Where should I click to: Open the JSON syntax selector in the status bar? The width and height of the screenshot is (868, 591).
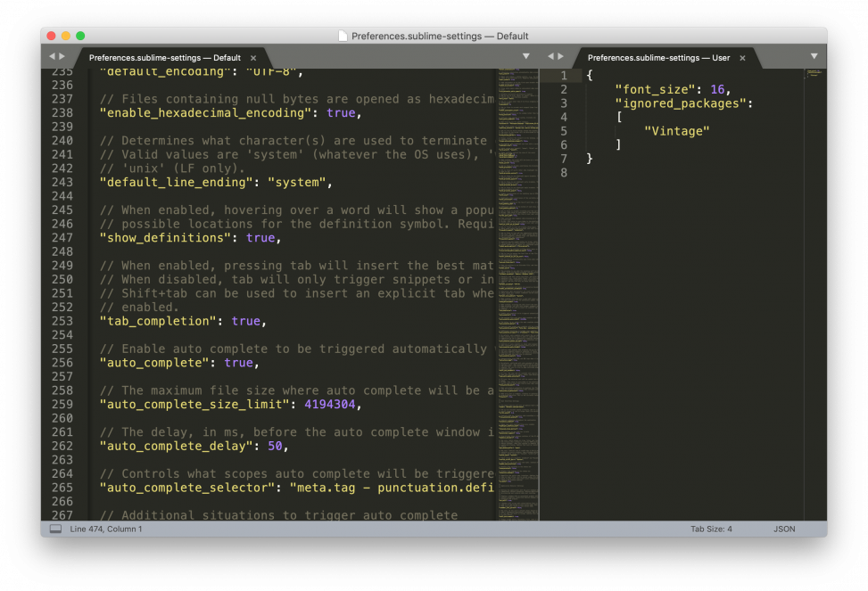pos(784,528)
